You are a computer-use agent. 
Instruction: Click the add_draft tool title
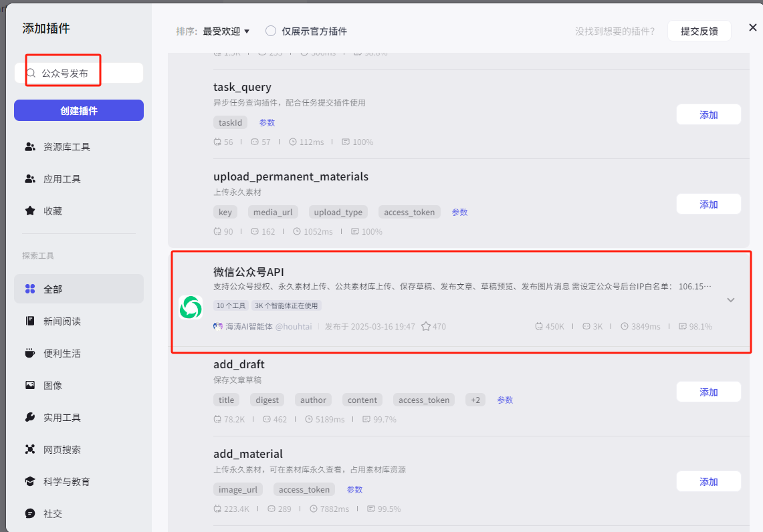pos(239,364)
